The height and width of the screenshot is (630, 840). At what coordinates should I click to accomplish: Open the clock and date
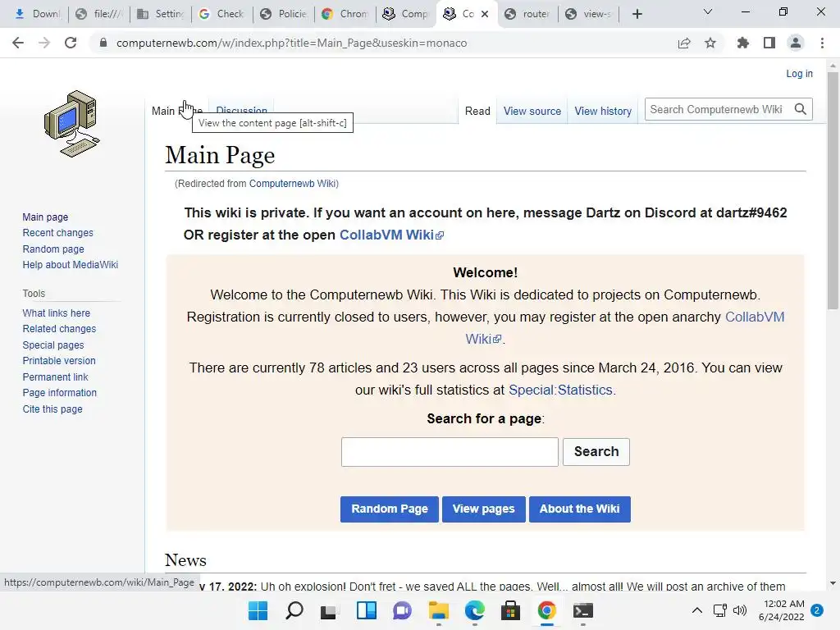782,610
